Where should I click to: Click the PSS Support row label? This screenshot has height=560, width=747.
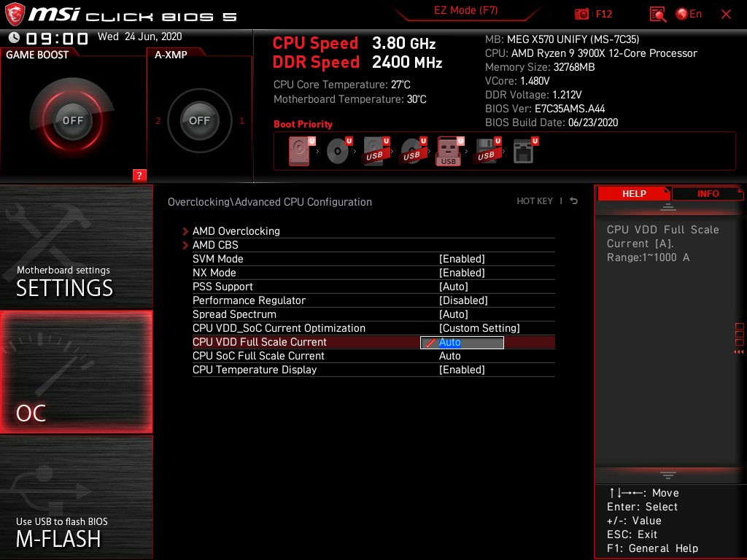(x=222, y=286)
